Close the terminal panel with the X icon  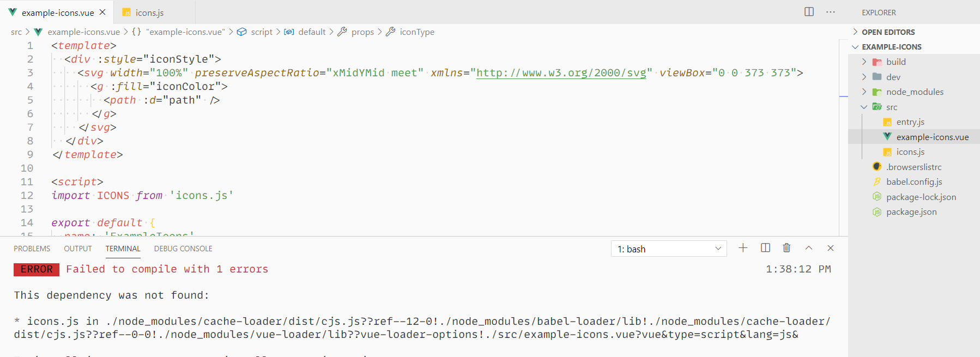[x=830, y=247]
